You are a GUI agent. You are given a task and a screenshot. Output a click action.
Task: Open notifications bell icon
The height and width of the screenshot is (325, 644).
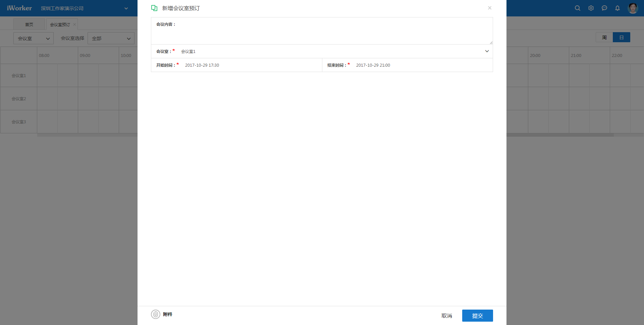(618, 8)
